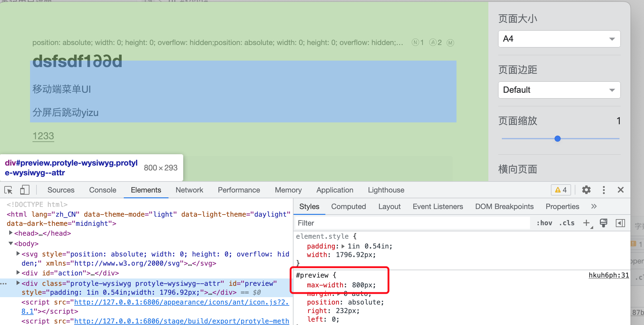Open the Properties tab

[x=562, y=207]
